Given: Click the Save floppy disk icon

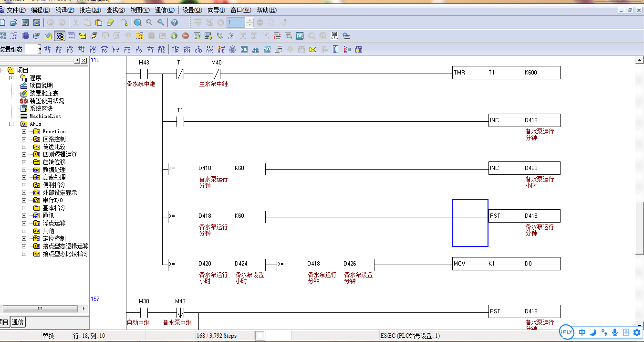Looking at the screenshot, I should pos(25,22).
